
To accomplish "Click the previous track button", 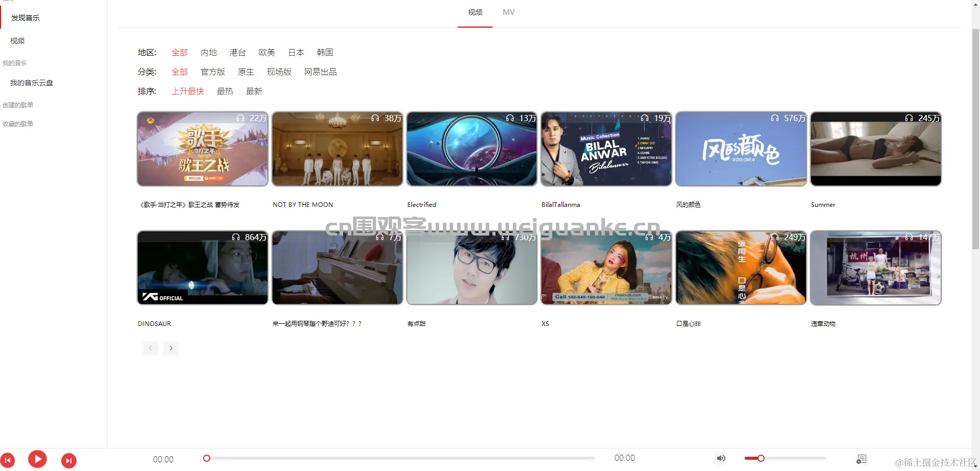I will 8,460.
